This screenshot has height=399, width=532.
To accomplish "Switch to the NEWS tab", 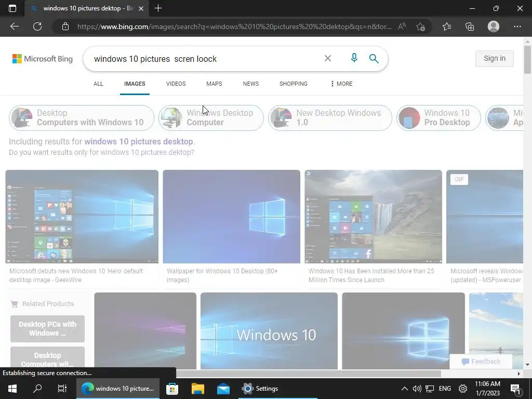I will coord(251,84).
